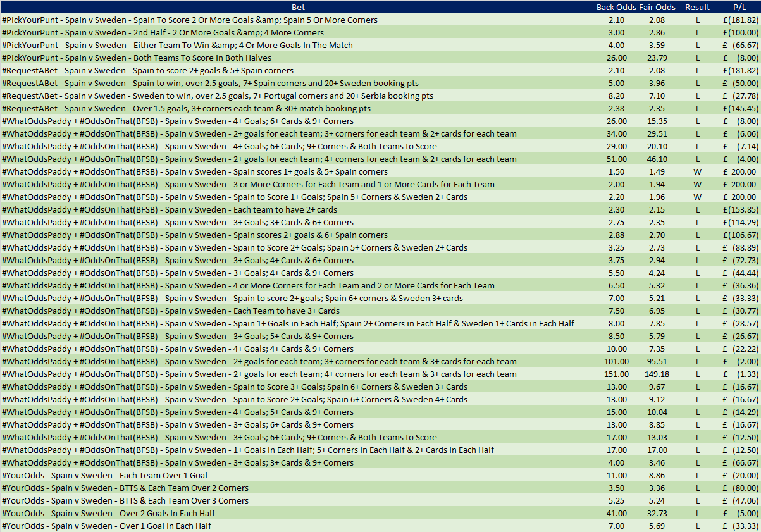Select the W result in the '3 or More Corners for Each Team' row
The height and width of the screenshot is (532, 761).
[x=698, y=184]
